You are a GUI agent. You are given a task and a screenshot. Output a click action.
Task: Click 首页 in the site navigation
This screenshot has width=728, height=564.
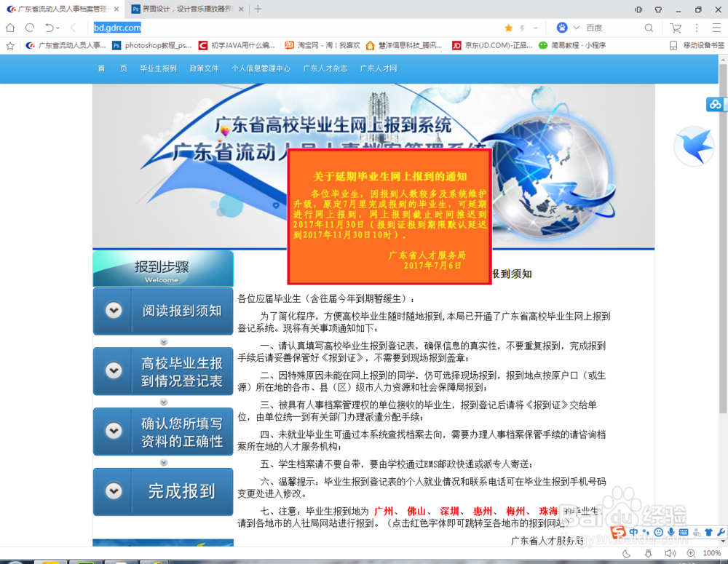tap(112, 68)
